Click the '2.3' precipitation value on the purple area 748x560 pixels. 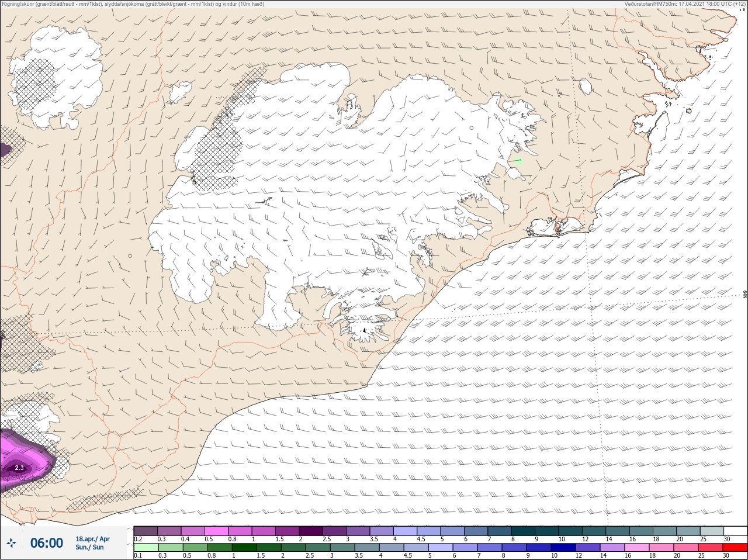click(19, 468)
